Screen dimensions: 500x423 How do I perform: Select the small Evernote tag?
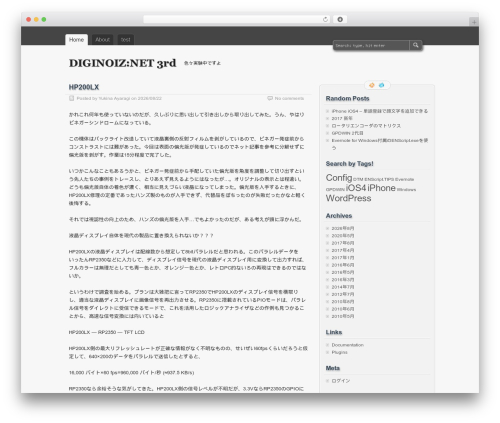click(x=405, y=179)
